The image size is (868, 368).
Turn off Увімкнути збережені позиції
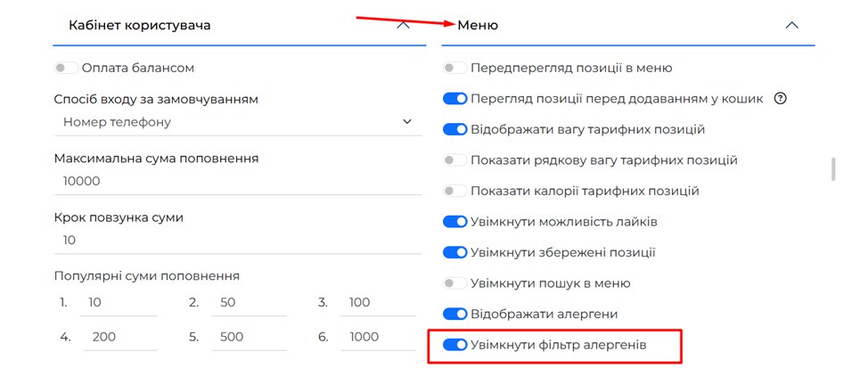[x=454, y=252]
